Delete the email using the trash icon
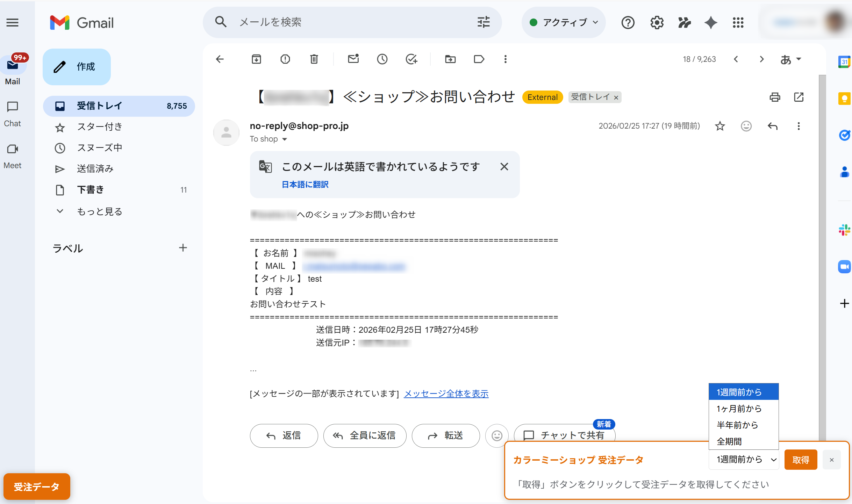 [x=314, y=59]
